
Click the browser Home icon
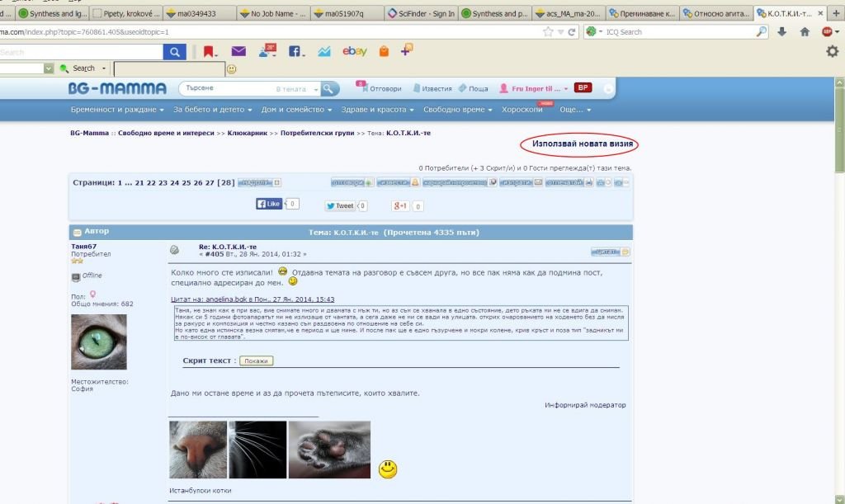coord(805,32)
